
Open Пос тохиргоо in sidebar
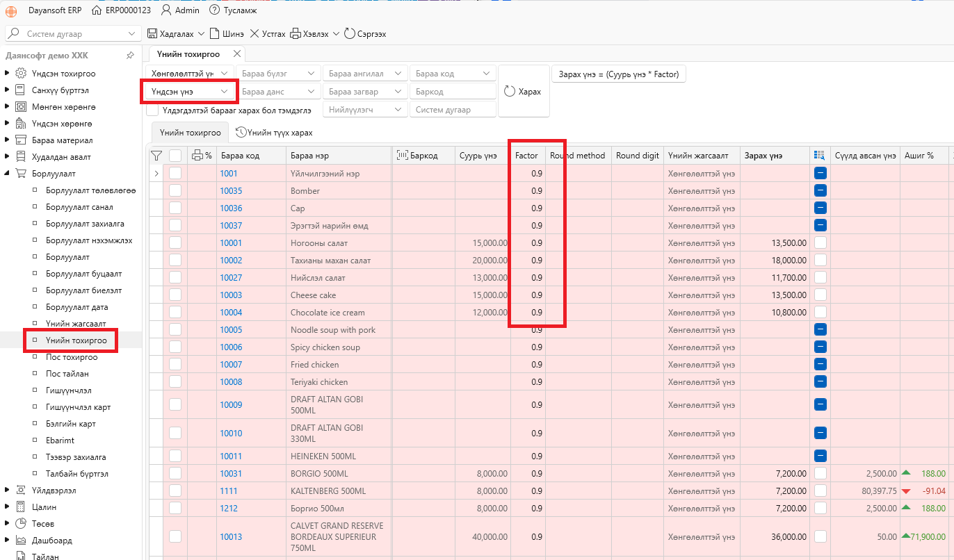pos(72,357)
